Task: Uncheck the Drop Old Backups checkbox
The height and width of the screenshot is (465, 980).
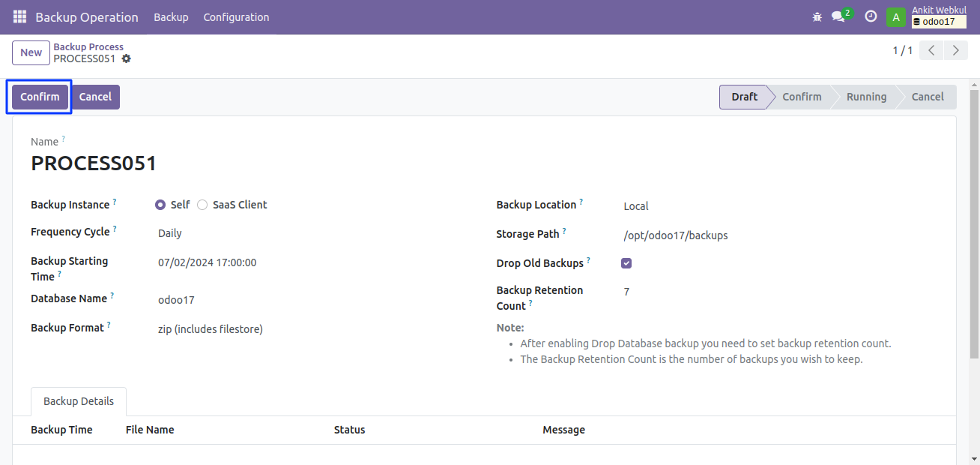Action: pos(626,263)
